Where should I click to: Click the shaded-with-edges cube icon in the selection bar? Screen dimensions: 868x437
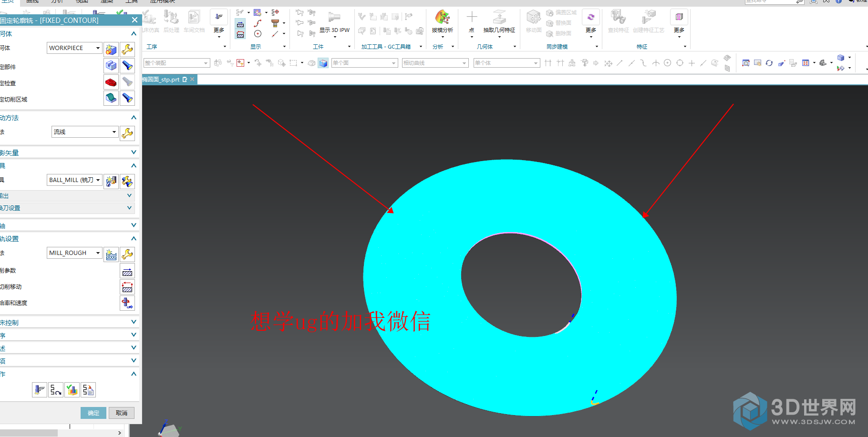pos(323,63)
